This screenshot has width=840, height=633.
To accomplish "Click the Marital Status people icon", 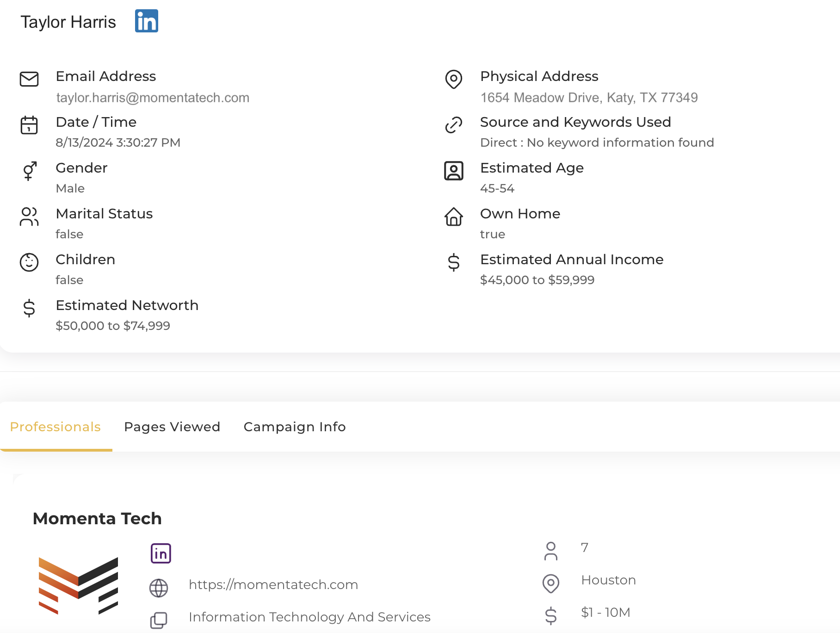I will (x=29, y=217).
